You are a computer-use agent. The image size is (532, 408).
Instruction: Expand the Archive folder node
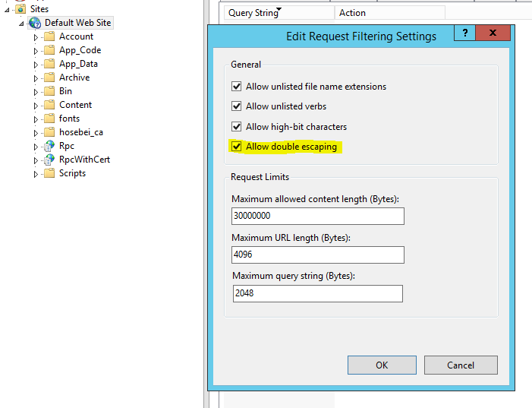coord(36,78)
